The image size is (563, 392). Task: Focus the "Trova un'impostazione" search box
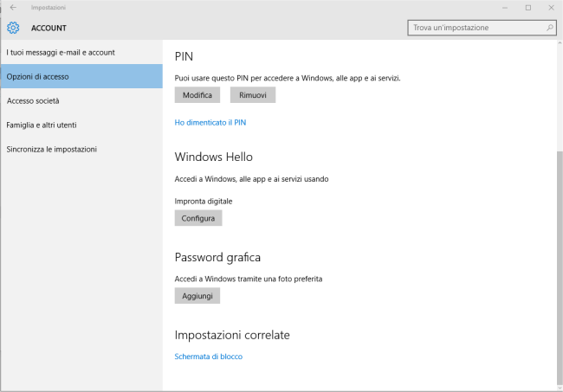click(482, 28)
